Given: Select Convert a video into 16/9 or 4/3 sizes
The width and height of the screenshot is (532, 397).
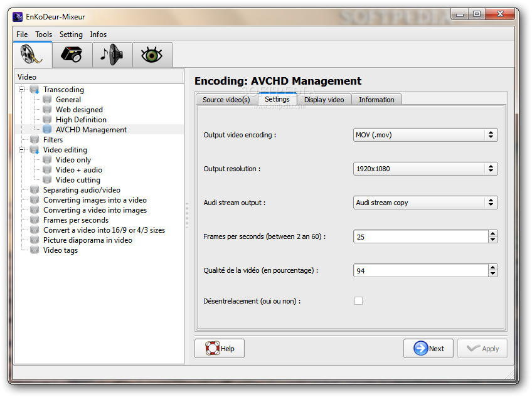Looking at the screenshot, I should [104, 230].
